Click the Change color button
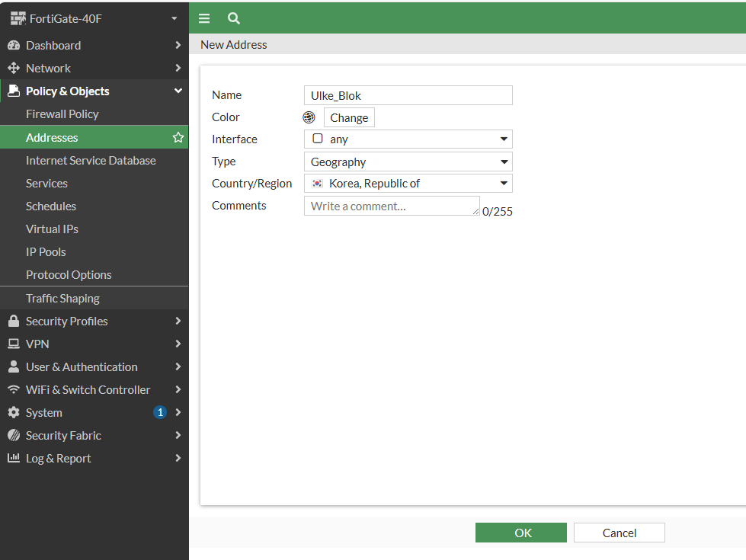 click(349, 117)
